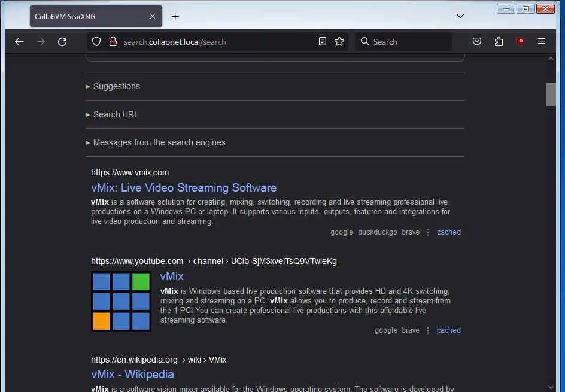Click duckduckgo engine label

[377, 232]
